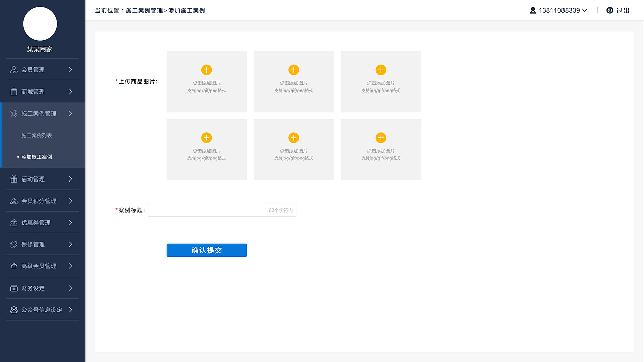Click the 会员管理 VIP user icon
Image resolution: width=644 pixels, height=362 pixels.
pyautogui.click(x=14, y=70)
